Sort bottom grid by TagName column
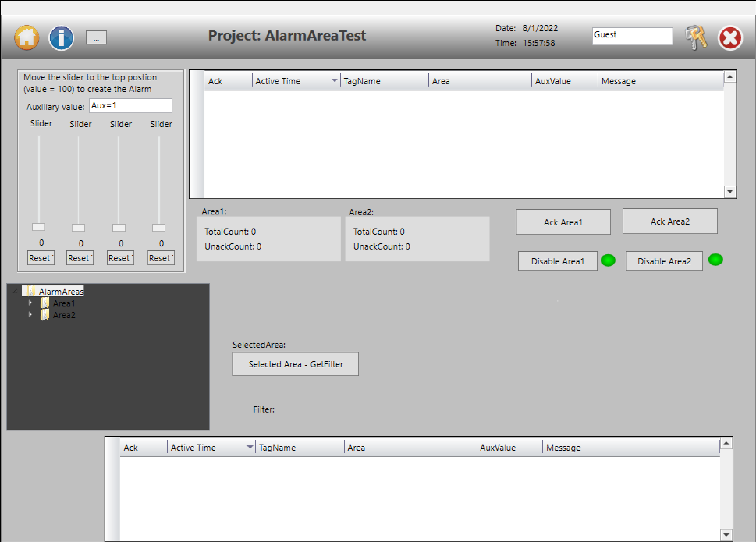Image resolution: width=756 pixels, height=542 pixels. pos(300,447)
